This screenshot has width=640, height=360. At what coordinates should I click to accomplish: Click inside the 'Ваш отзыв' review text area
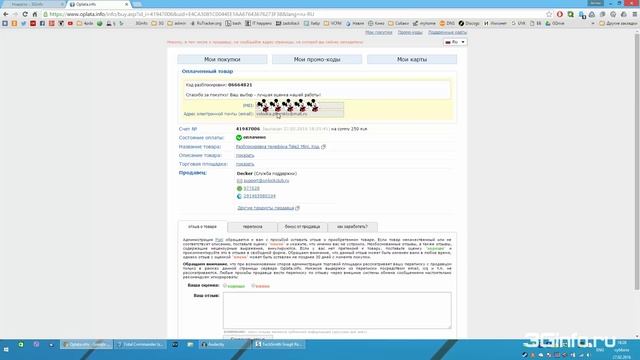coord(337,310)
